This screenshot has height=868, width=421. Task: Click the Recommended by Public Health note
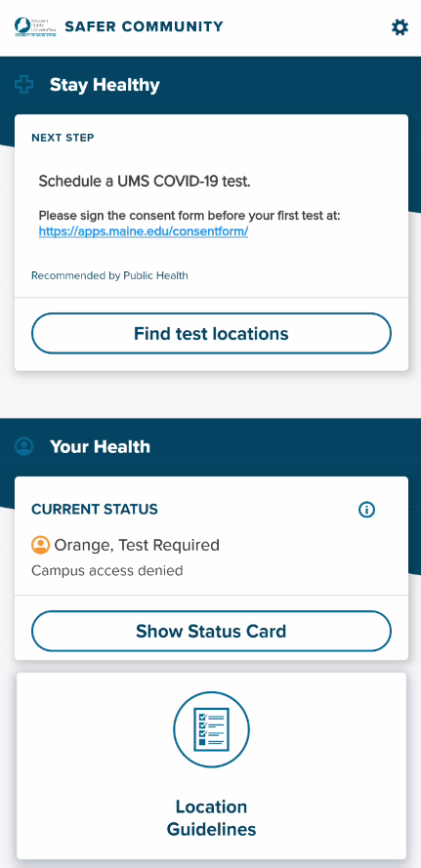pyautogui.click(x=109, y=275)
